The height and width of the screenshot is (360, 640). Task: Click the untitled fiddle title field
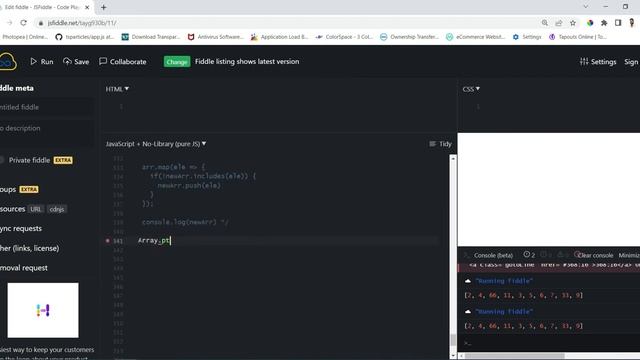(46, 107)
